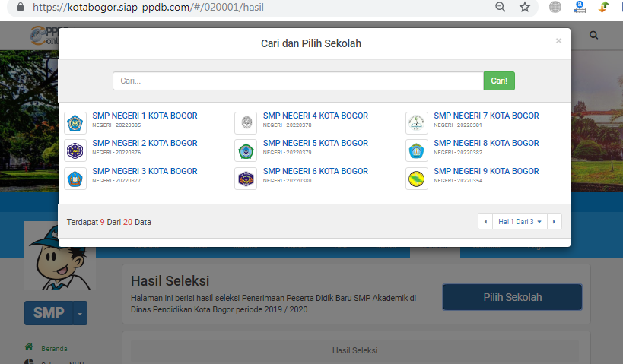Expand the SMP dropdown caret
Viewport: 623px width, 364px height.
tap(80, 313)
